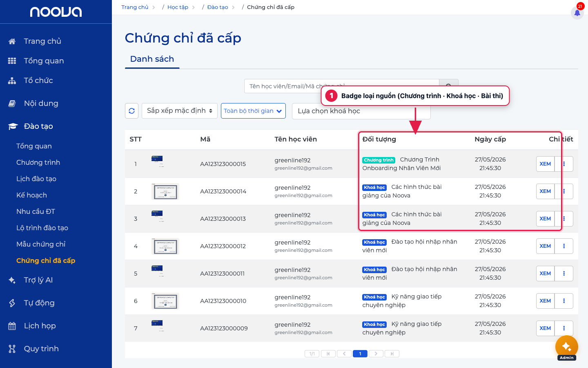Click the Lịch họp calendar icon
This screenshot has height=368, width=588.
point(12,326)
